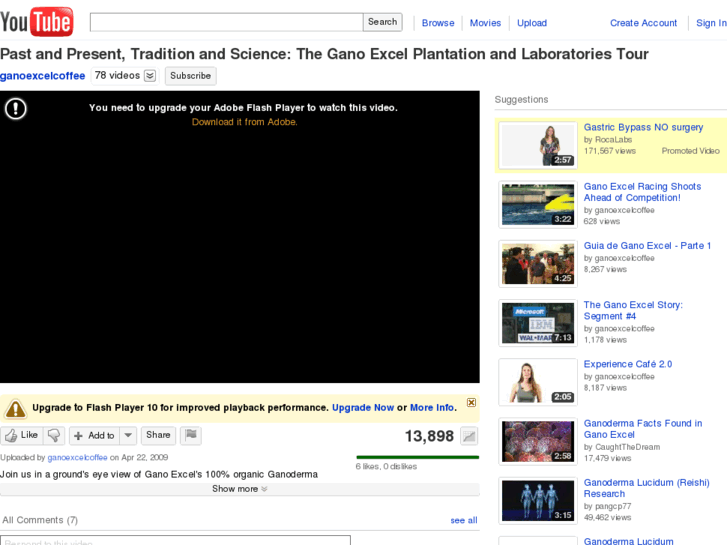727x545 pixels.
Task: Click by pangcp77 text
Action: coord(607,506)
